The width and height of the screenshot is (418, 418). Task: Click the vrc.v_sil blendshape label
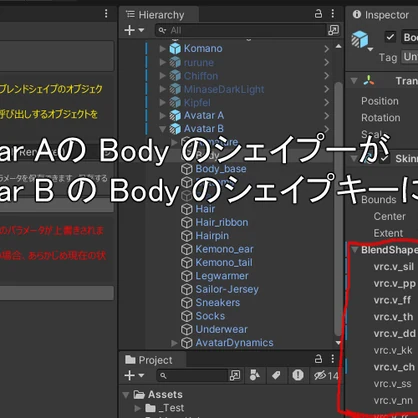pos(394,267)
